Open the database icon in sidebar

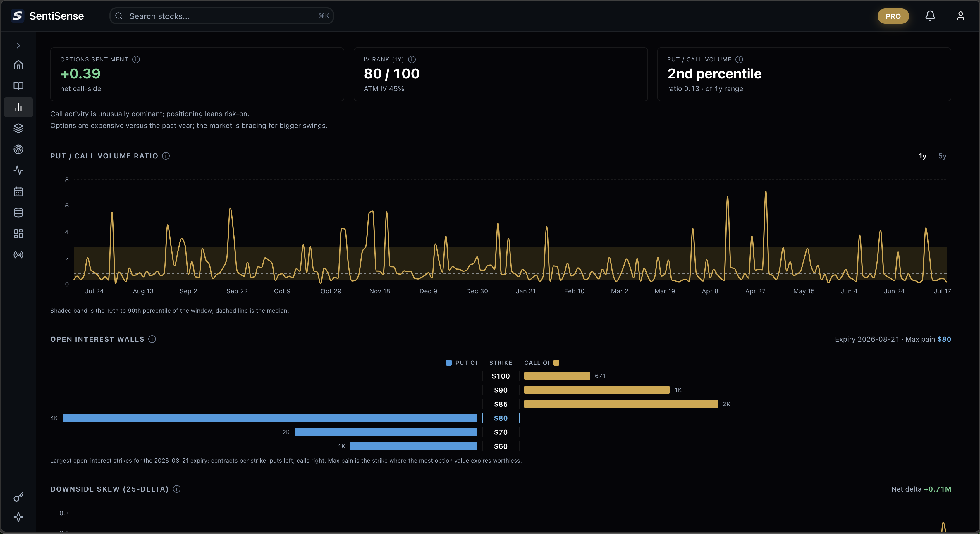coord(18,212)
